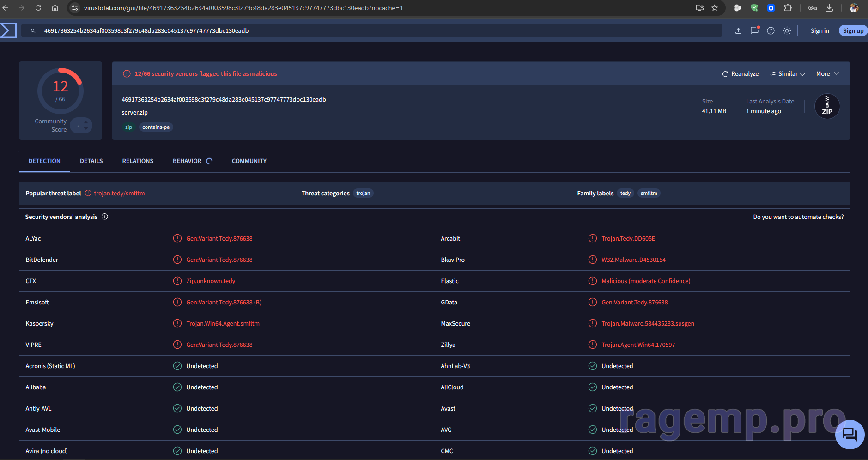Bookmark the page with the star icon
Image resolution: width=868 pixels, height=460 pixels.
coord(715,8)
